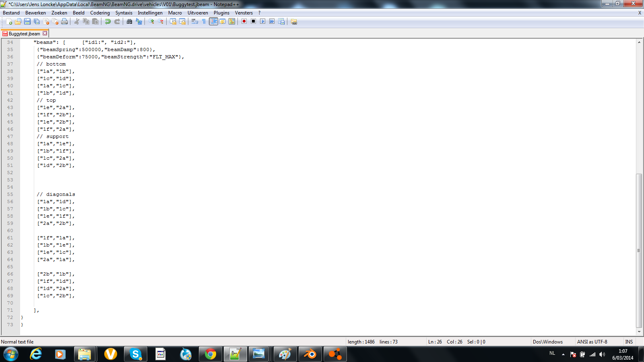Image resolution: width=644 pixels, height=362 pixels.
Task: Save the file with the floppy disk icon
Action: (27, 22)
